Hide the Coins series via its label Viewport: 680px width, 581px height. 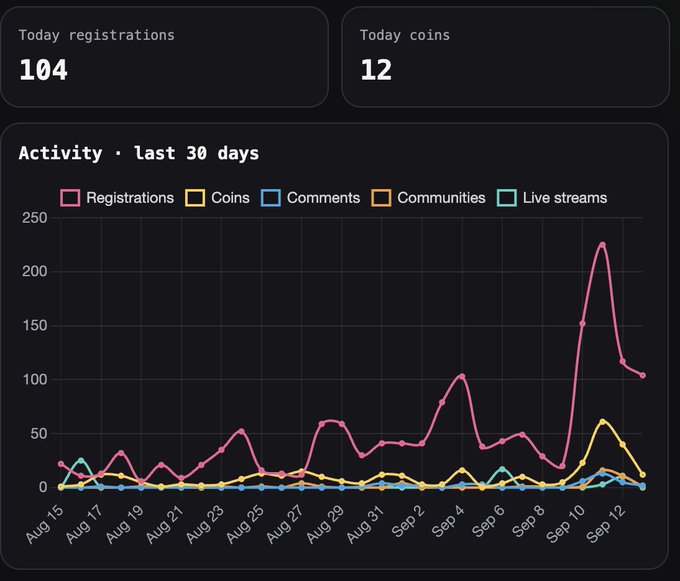click(x=230, y=198)
